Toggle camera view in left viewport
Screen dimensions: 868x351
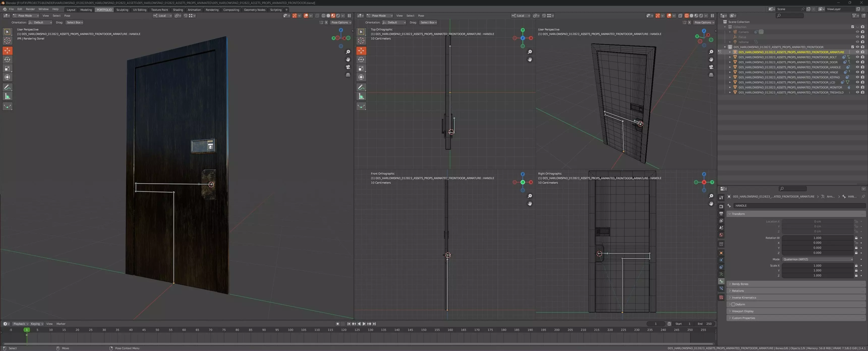click(x=348, y=67)
